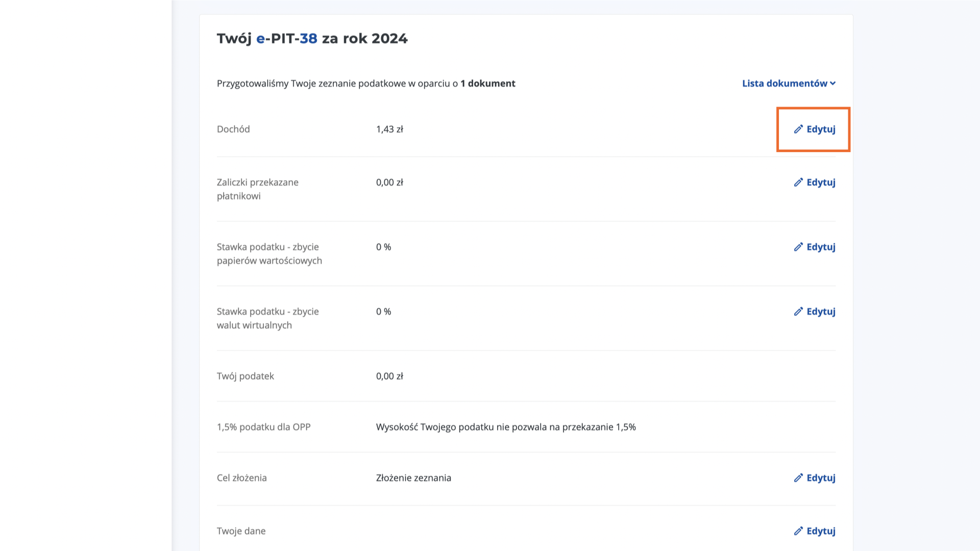980x551 pixels.
Task: Click the Twój podatek 0,00 zł amount
Action: 389,377
